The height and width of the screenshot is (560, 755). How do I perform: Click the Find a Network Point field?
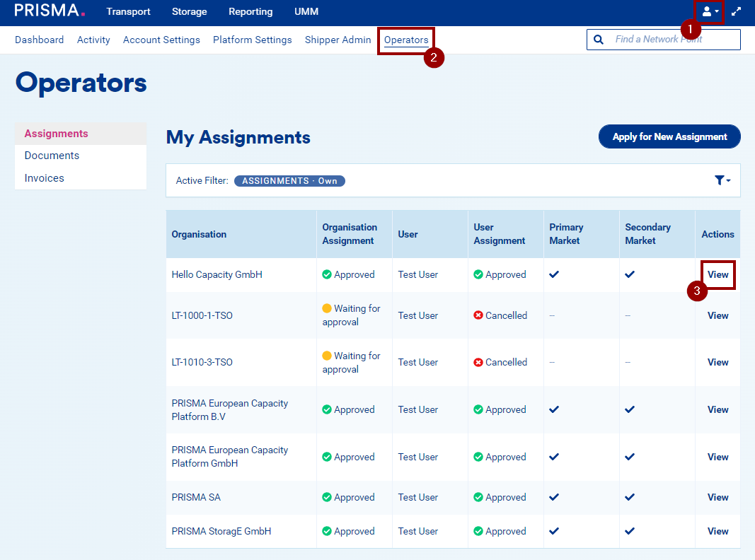tap(672, 40)
